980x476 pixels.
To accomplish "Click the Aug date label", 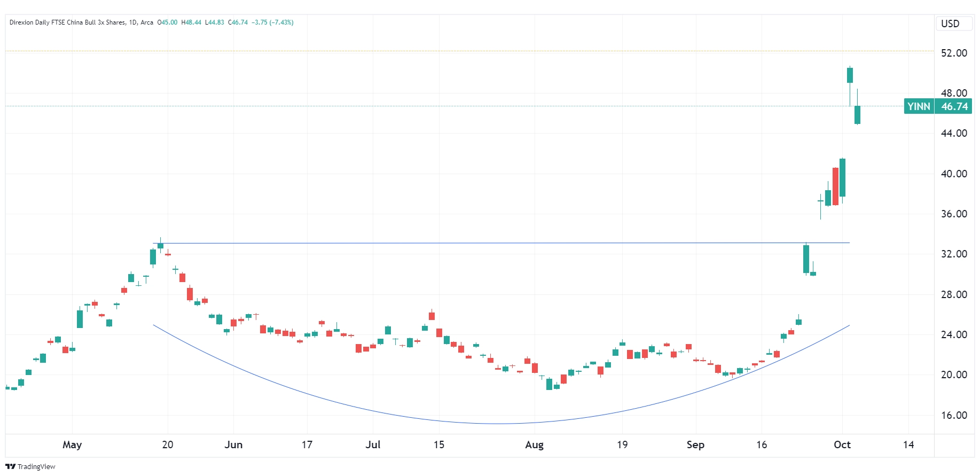I will pyautogui.click(x=534, y=444).
